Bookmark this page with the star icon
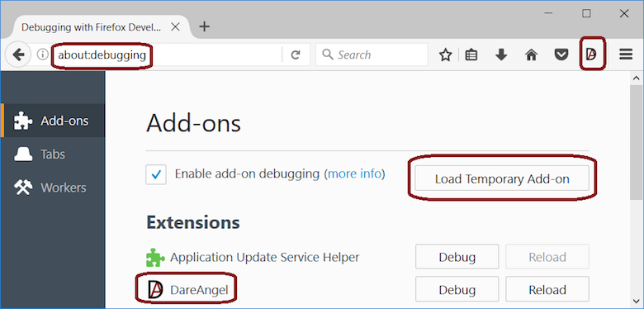644x309 pixels. pyautogui.click(x=446, y=55)
